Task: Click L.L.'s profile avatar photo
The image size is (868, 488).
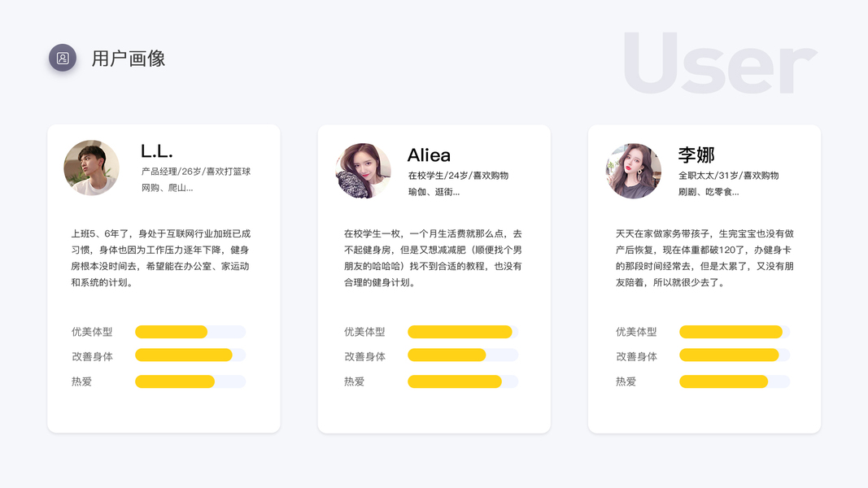Action: (92, 168)
